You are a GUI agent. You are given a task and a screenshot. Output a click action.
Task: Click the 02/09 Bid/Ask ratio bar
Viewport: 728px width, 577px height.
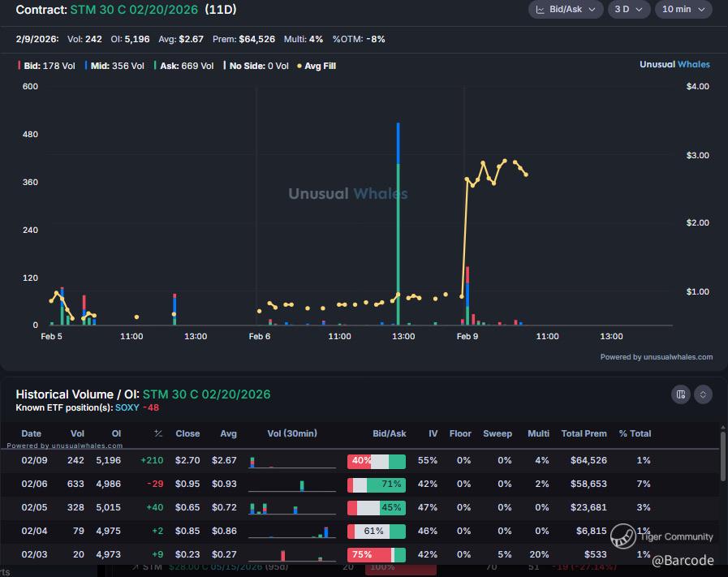[376, 461]
